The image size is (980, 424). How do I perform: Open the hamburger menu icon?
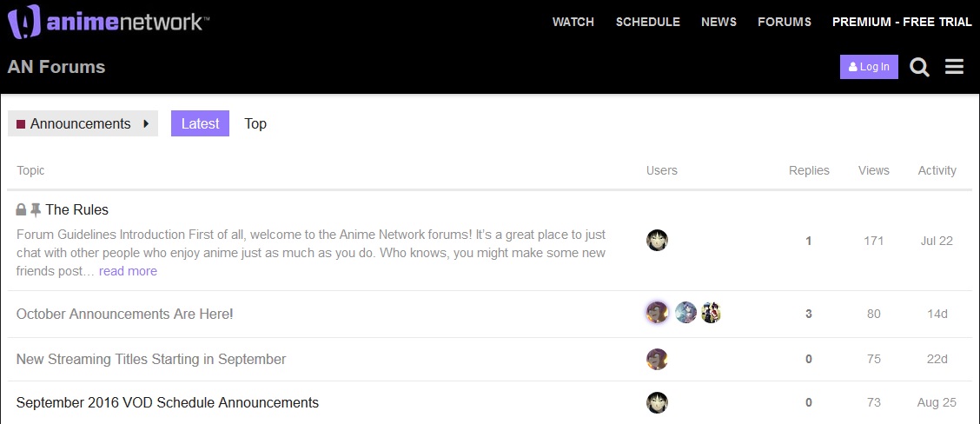[954, 67]
